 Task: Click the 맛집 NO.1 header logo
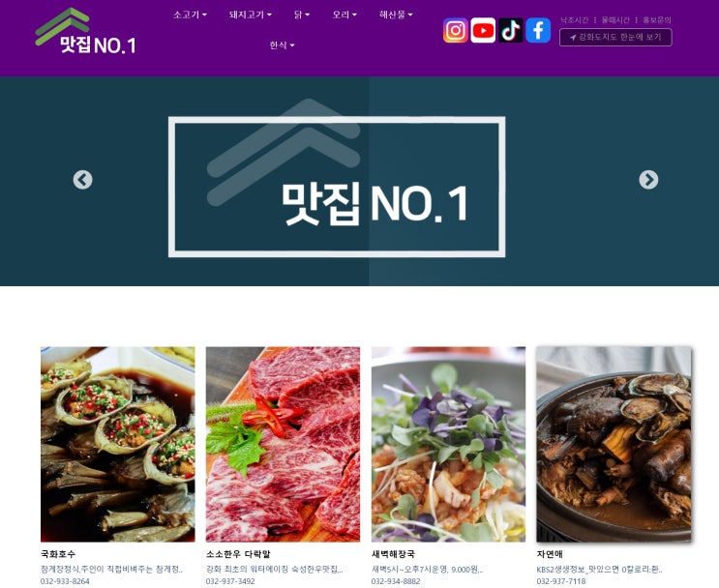pos(86,31)
